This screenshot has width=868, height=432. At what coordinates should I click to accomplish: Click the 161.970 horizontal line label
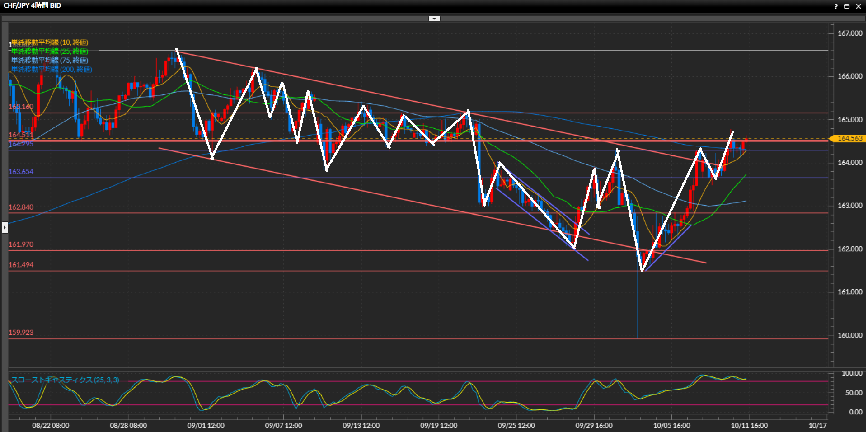tap(21, 244)
